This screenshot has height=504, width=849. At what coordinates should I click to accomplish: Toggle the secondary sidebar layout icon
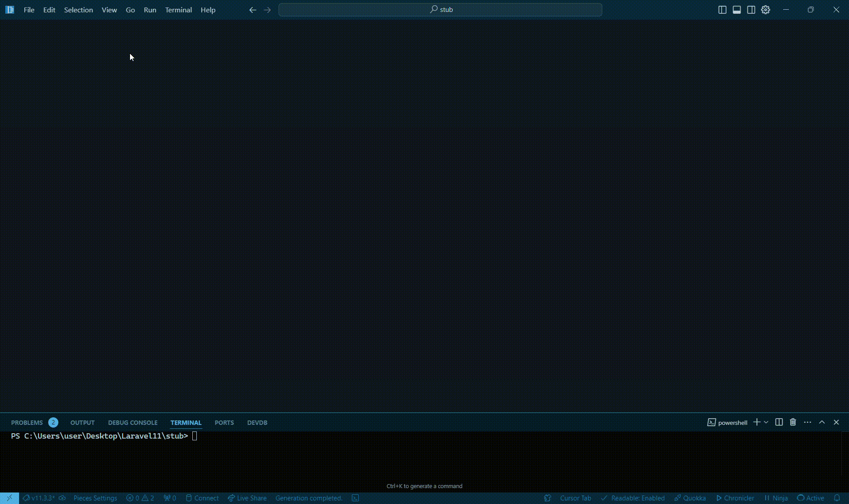click(751, 10)
